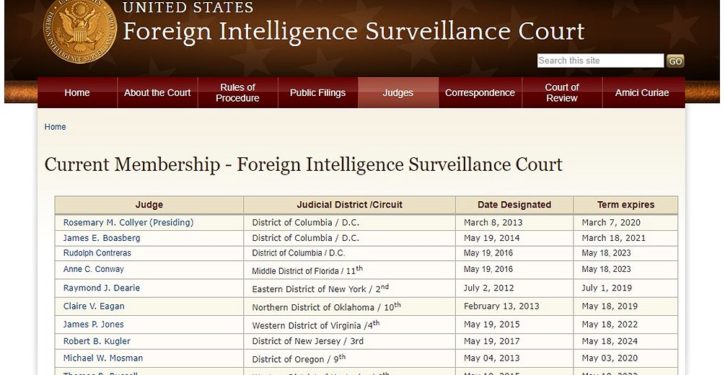Image resolution: width=725 pixels, height=375 pixels.
Task: Click the Home breadcrumb link
Action: pyautogui.click(x=55, y=127)
